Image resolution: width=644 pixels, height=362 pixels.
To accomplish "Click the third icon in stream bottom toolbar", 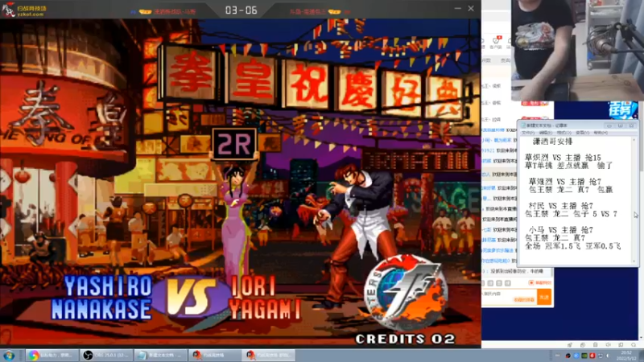I will 595,345.
